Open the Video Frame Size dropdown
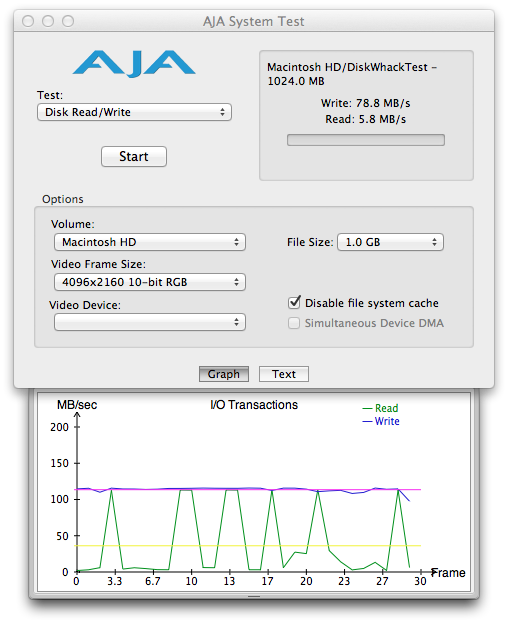 click(150, 282)
